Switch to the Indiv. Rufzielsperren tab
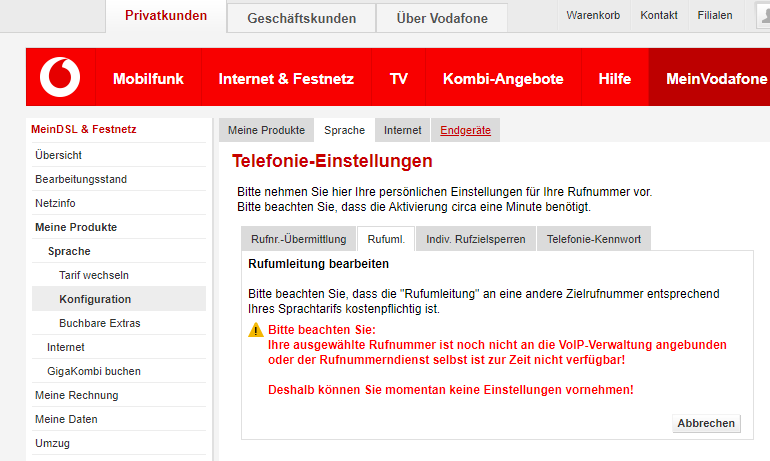The image size is (770, 461). coord(475,239)
